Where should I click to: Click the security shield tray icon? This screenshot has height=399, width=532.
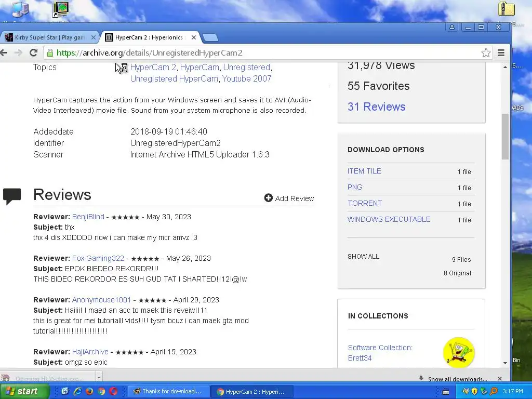(474, 391)
